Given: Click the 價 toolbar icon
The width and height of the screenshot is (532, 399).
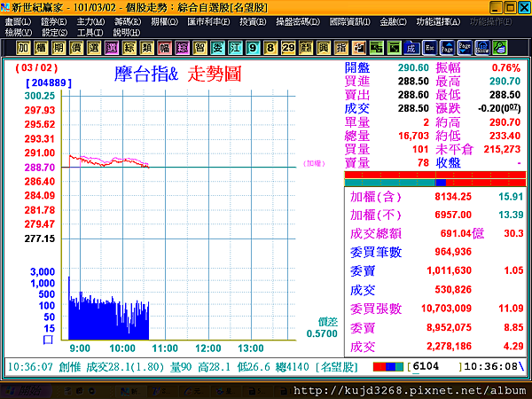Looking at the screenshot, I should 76,48.
